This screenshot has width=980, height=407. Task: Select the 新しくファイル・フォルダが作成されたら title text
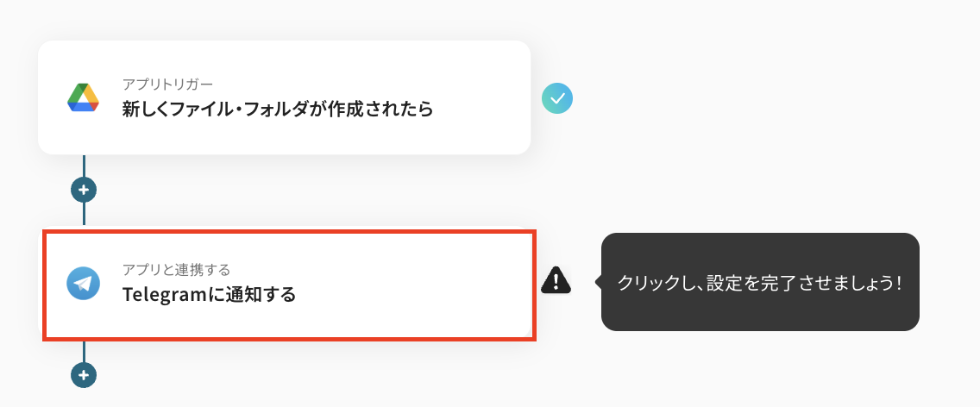(x=277, y=110)
